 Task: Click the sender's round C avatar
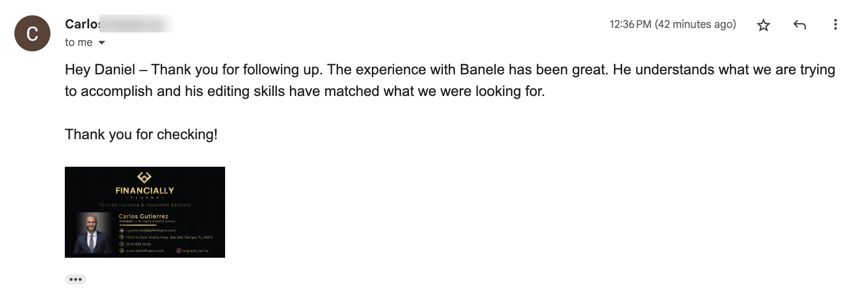(x=32, y=33)
